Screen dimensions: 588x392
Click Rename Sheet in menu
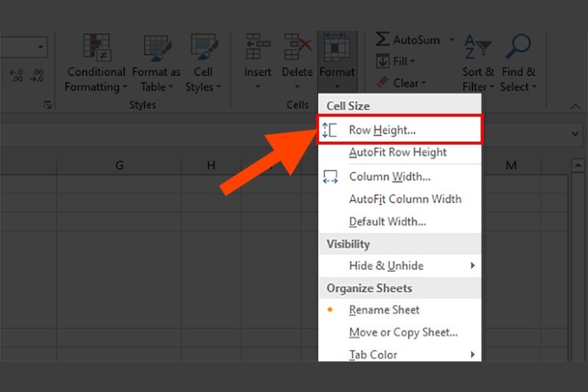click(400, 310)
